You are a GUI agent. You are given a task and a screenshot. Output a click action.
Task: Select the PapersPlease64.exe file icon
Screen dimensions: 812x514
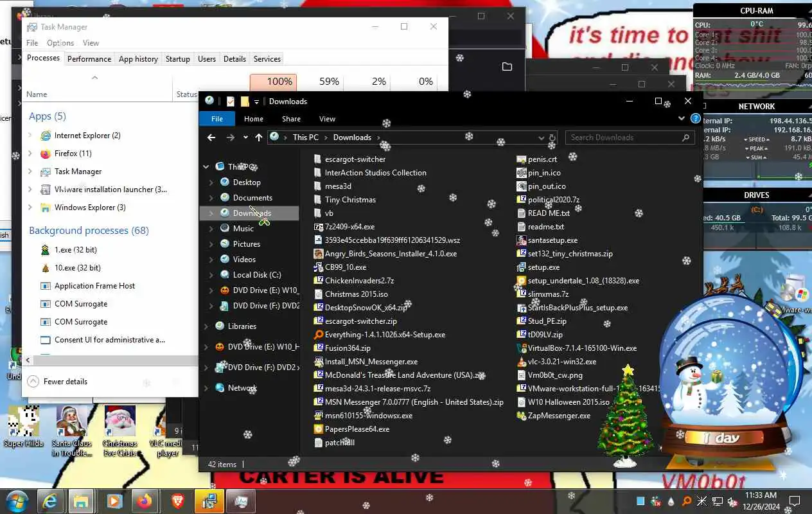tap(318, 429)
